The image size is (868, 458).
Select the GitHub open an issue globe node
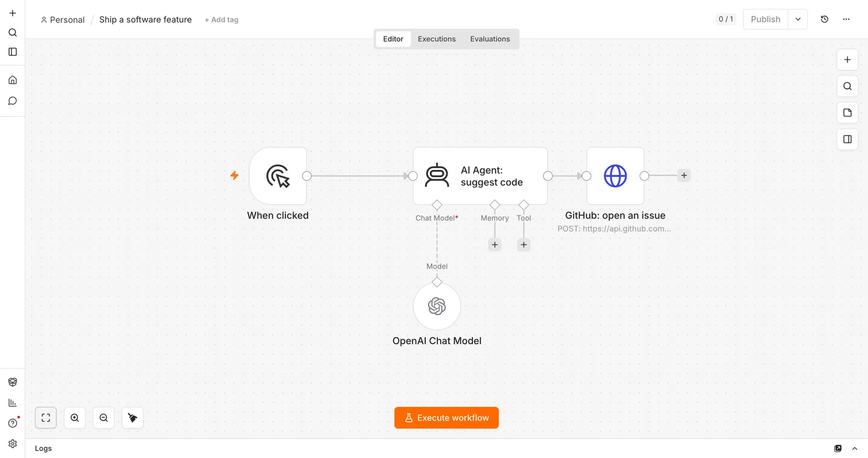[615, 176]
